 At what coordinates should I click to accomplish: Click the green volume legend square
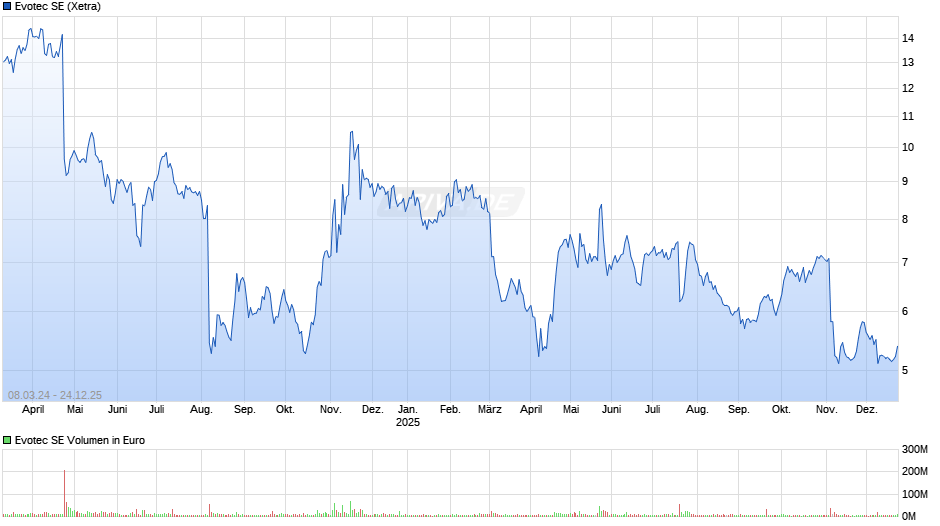(x=7, y=440)
